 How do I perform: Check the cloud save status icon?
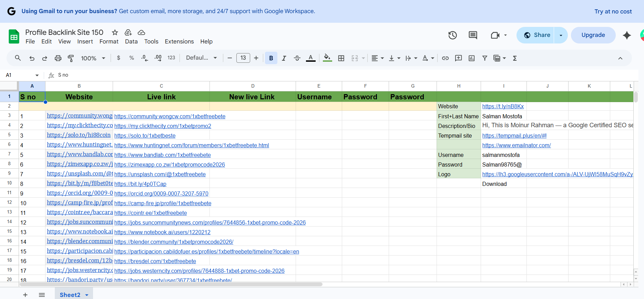141,32
